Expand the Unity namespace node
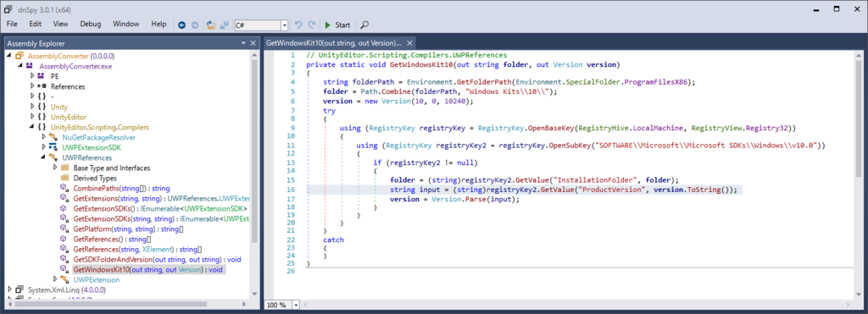This screenshot has height=314, width=868. pyautogui.click(x=32, y=107)
